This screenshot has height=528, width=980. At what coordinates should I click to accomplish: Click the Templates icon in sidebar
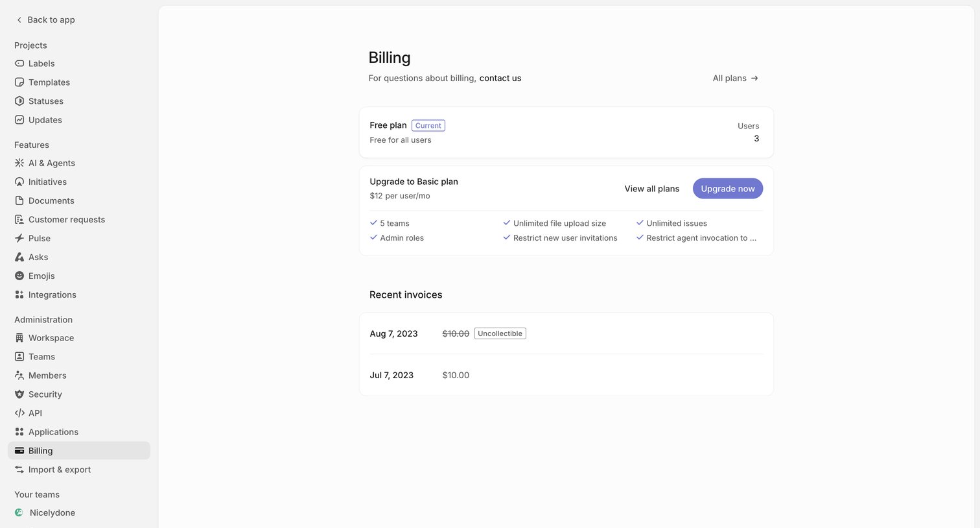point(19,82)
